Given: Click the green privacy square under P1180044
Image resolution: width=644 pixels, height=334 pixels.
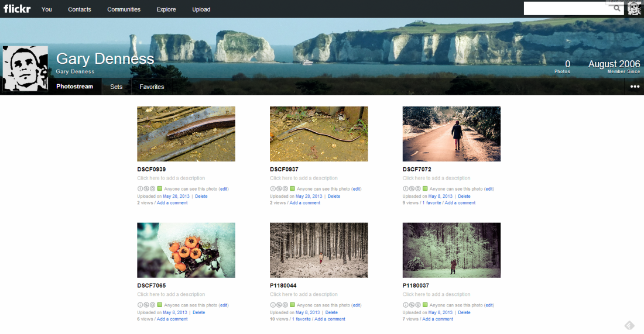Looking at the screenshot, I should (x=292, y=305).
